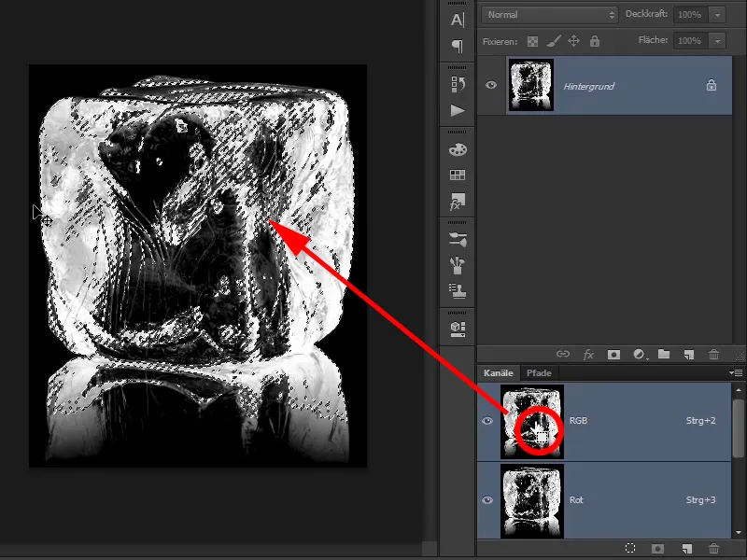
Task: Open the Paragraph panel icon
Action: (x=458, y=46)
